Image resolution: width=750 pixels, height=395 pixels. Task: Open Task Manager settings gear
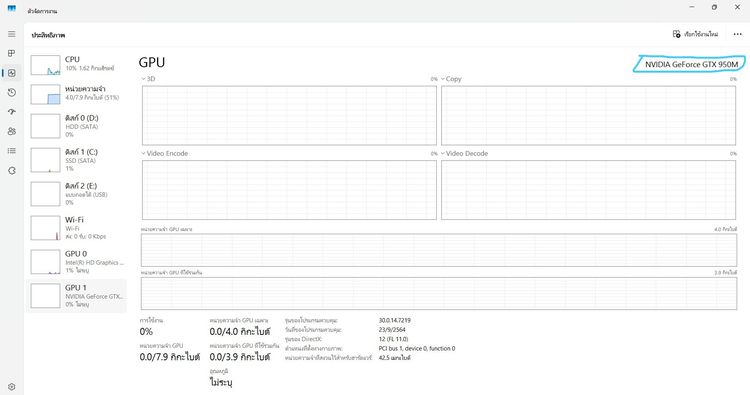[11, 386]
